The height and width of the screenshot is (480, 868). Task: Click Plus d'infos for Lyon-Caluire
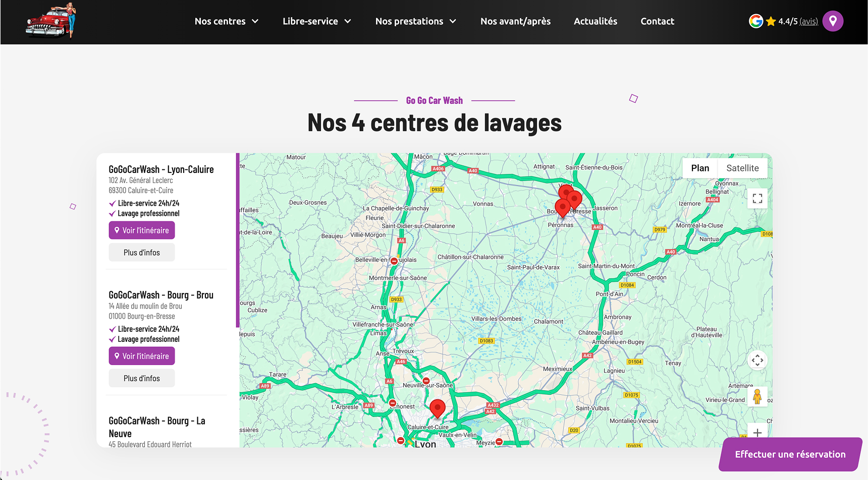pos(142,253)
